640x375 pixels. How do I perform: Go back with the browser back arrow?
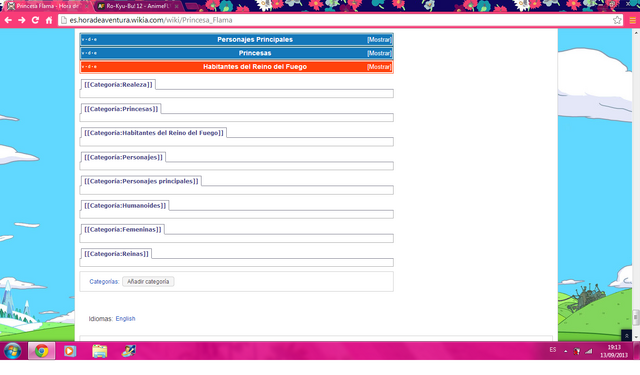click(8, 20)
